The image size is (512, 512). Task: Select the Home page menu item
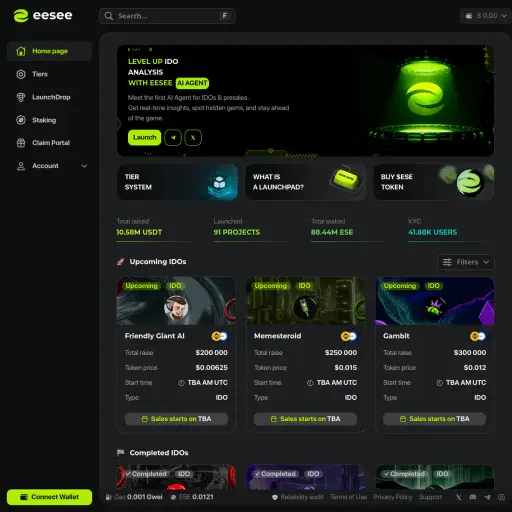pos(49,51)
